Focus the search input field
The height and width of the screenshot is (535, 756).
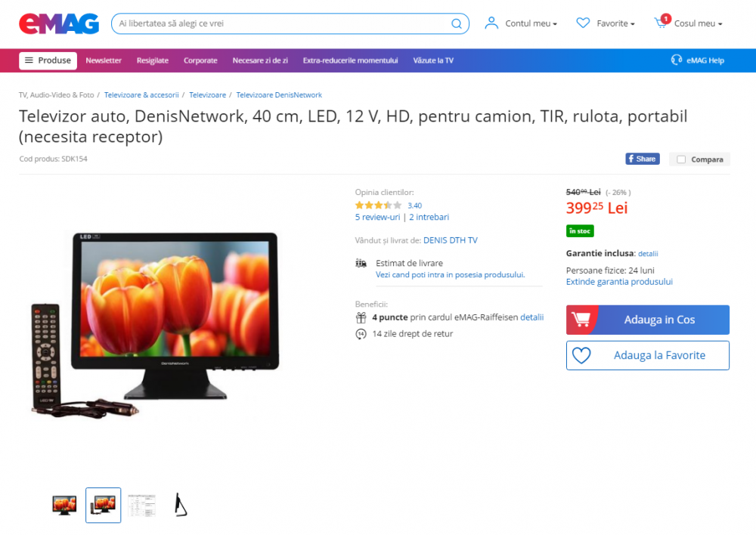[283, 23]
